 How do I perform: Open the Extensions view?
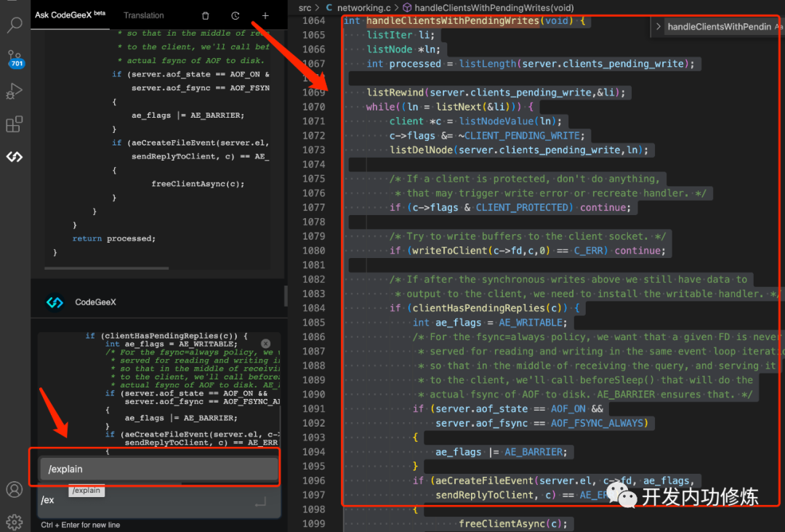pos(14,124)
